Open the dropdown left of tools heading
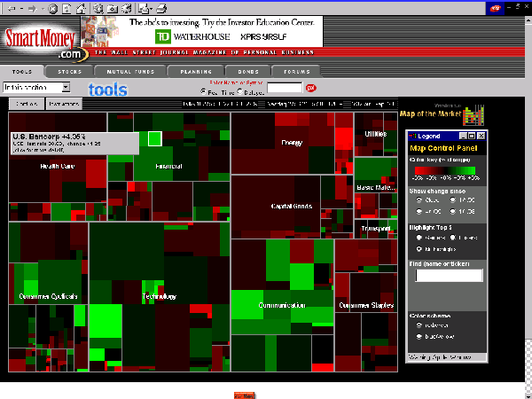This screenshot has height=399, width=532. coord(66,88)
